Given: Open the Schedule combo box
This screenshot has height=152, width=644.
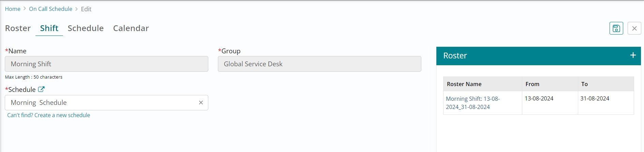Looking at the screenshot, I should (102, 102).
